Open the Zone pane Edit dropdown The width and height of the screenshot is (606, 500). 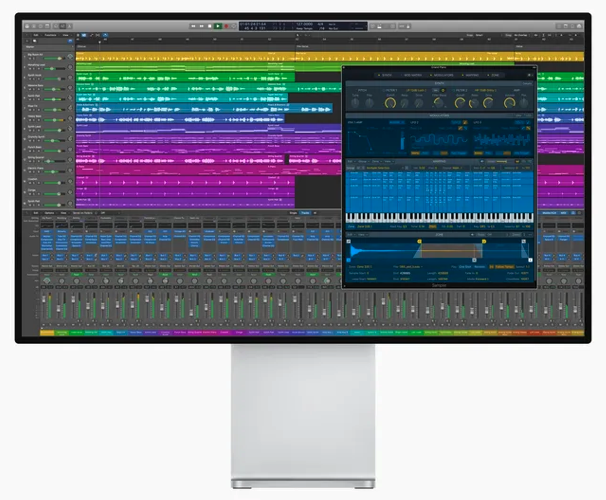point(351,235)
